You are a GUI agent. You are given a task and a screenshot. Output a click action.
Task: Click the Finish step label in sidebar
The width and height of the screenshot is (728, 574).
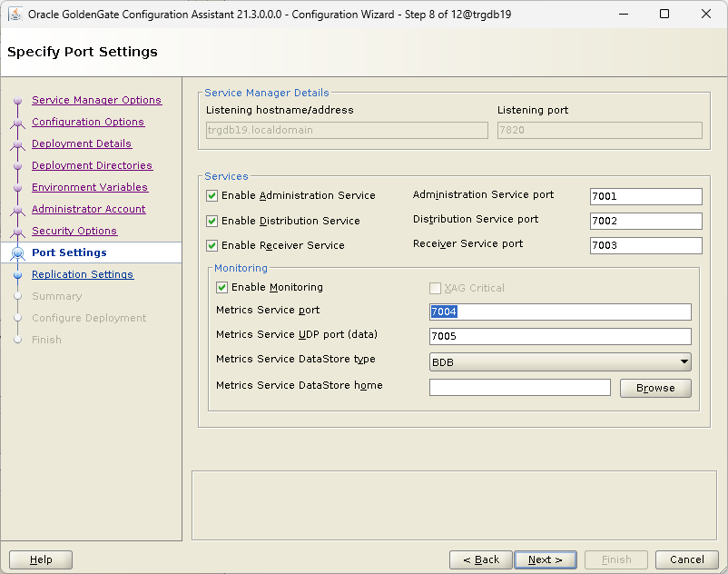[46, 340]
